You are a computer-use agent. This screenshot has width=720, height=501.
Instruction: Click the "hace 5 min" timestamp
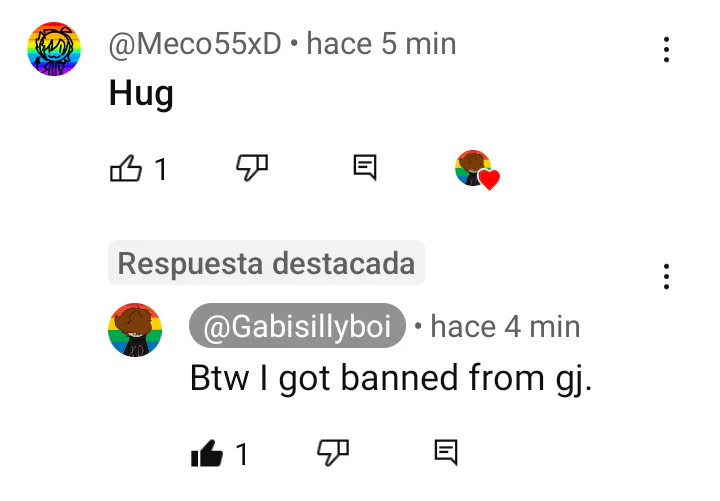381,44
